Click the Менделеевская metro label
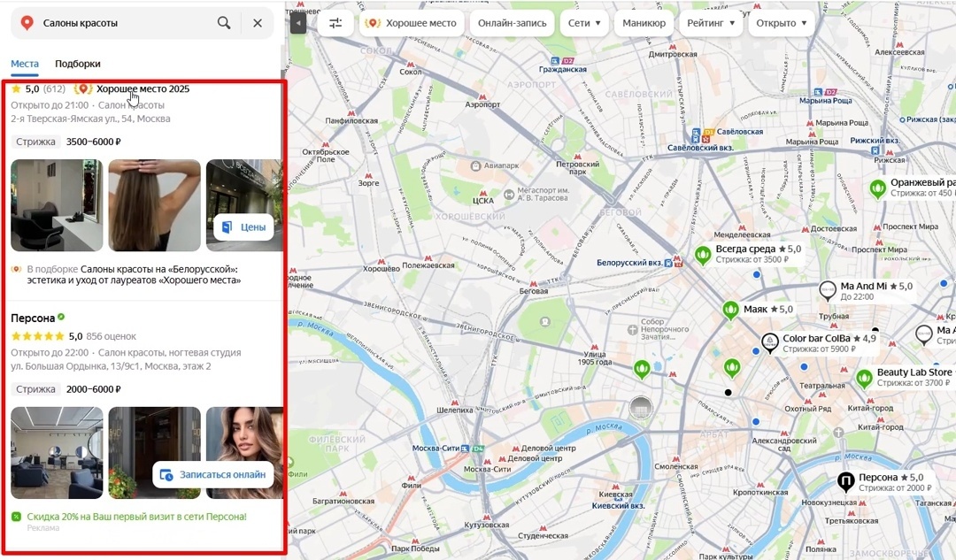The height and width of the screenshot is (560, 956). 742,234
